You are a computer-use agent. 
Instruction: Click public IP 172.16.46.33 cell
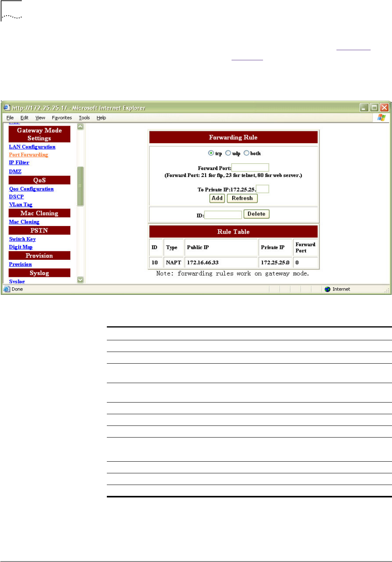click(221, 263)
